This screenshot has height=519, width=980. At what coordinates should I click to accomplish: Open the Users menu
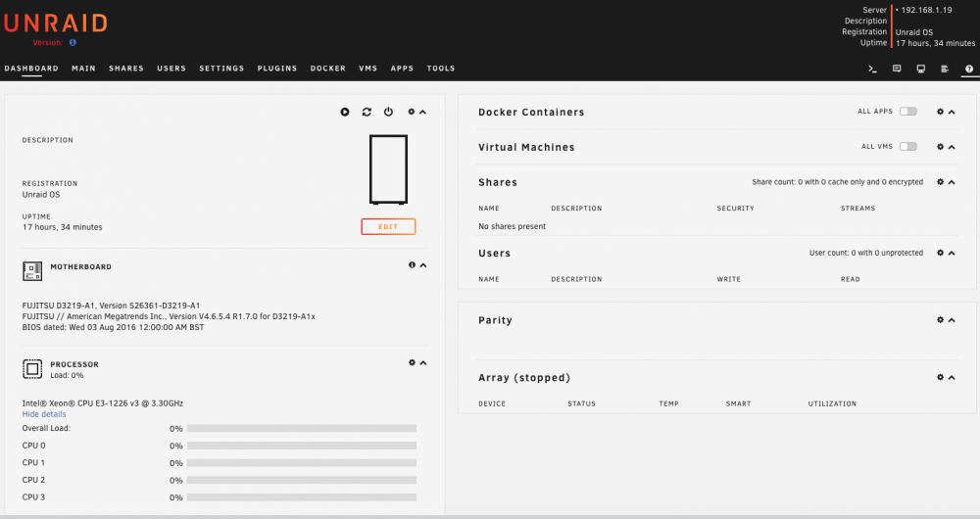171,69
